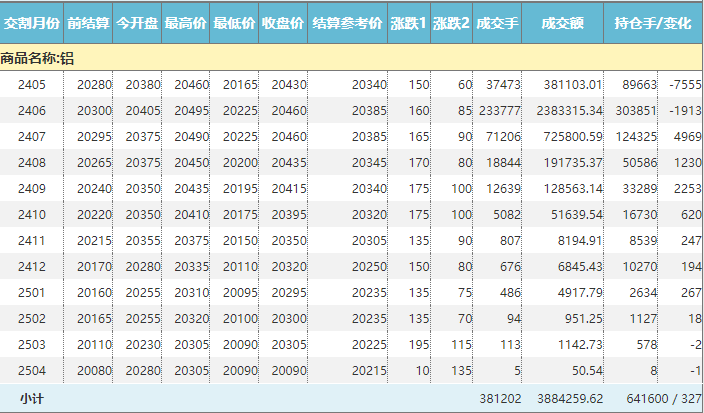Image resolution: width=704 pixels, height=413 pixels.
Task: Select the volume cell showing 233777
Action: coord(500,111)
